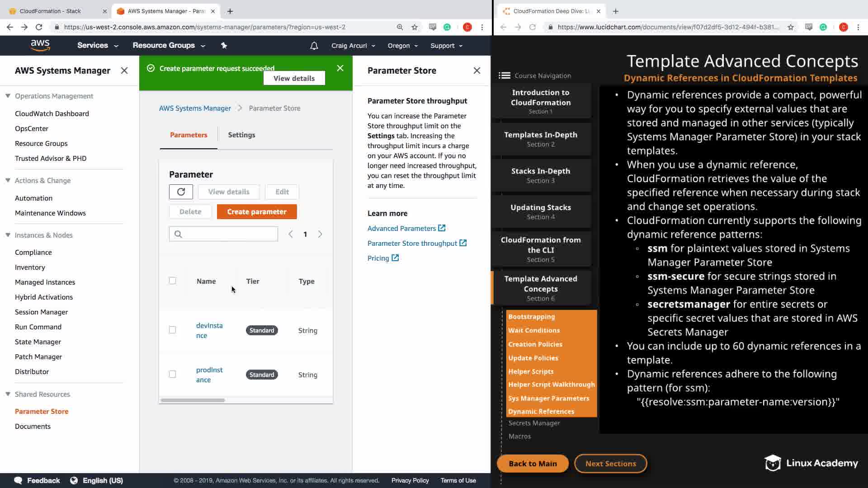
Task: Dismiss the green success banner
Action: [x=340, y=68]
